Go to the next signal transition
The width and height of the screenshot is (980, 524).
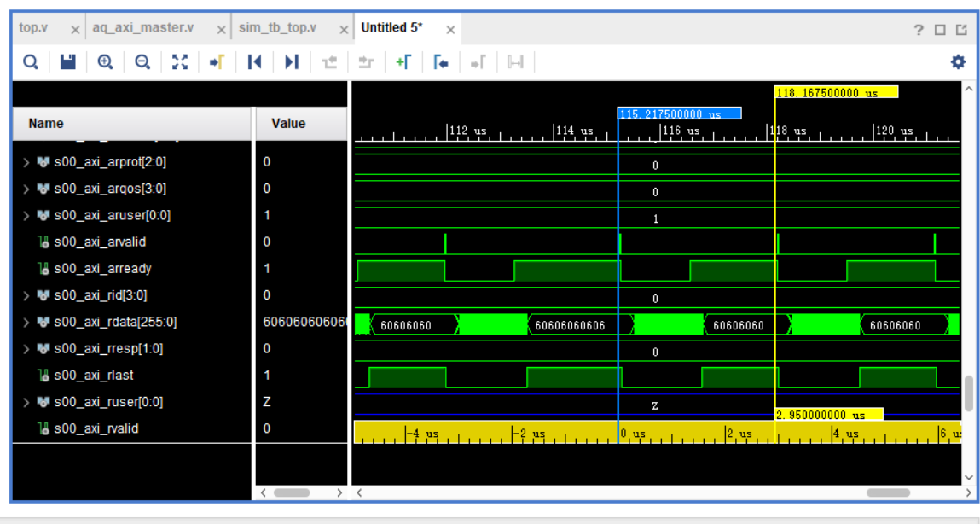click(290, 61)
